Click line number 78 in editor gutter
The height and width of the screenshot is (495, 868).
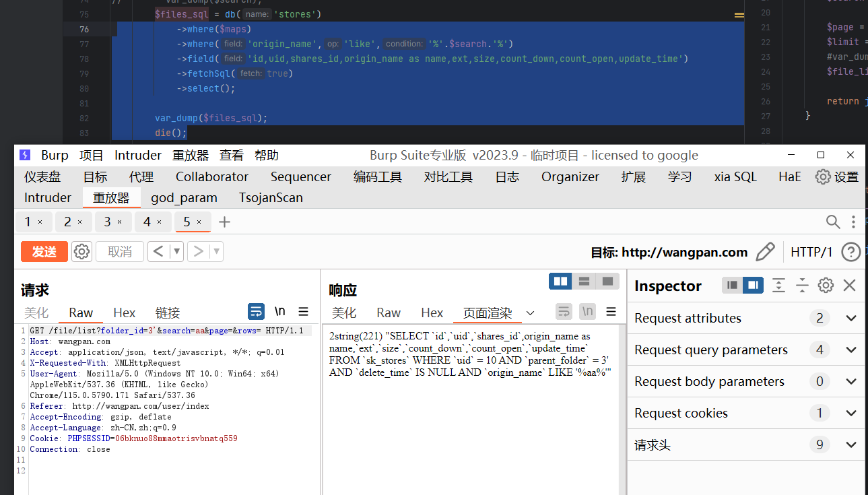pos(84,59)
